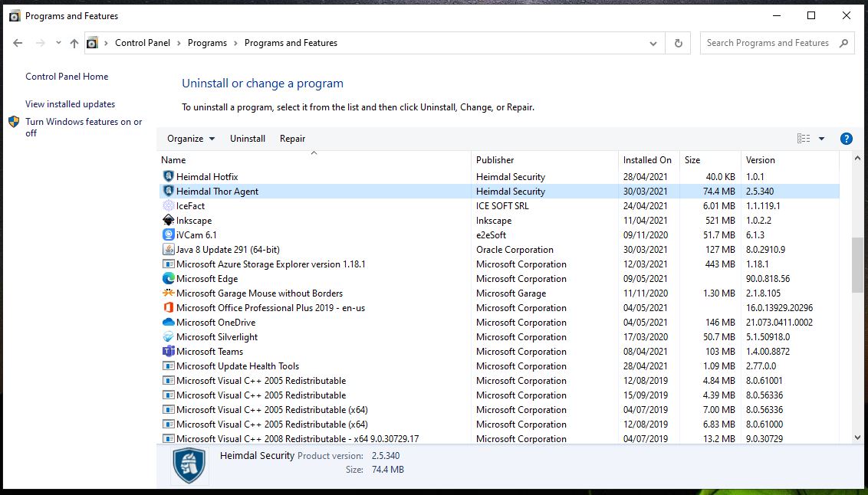Open recent locations dropdown arrow
Viewport: 868px width, 495px height.
coord(58,43)
